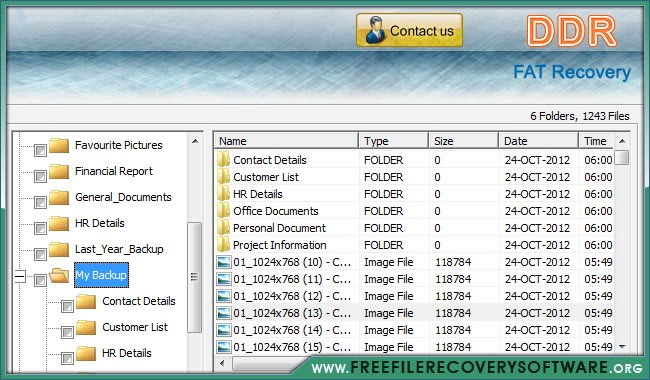This screenshot has width=650, height=380.
Task: Collapse the My Backup tree node
Action: pyautogui.click(x=19, y=276)
